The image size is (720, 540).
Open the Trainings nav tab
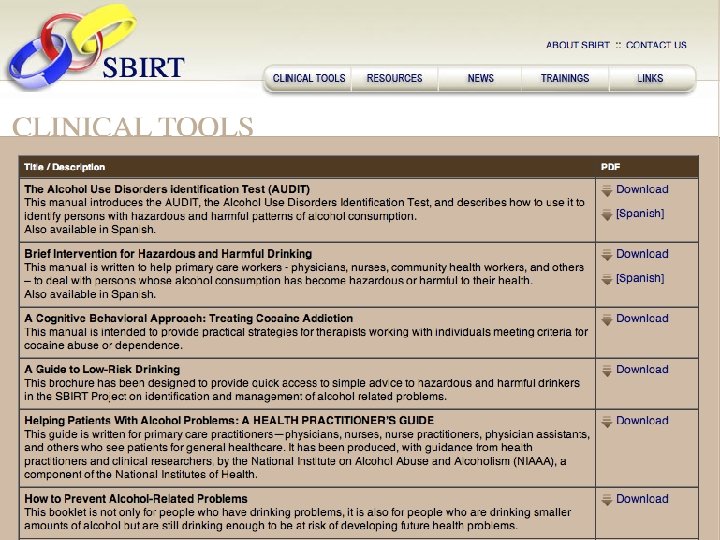coord(565,79)
